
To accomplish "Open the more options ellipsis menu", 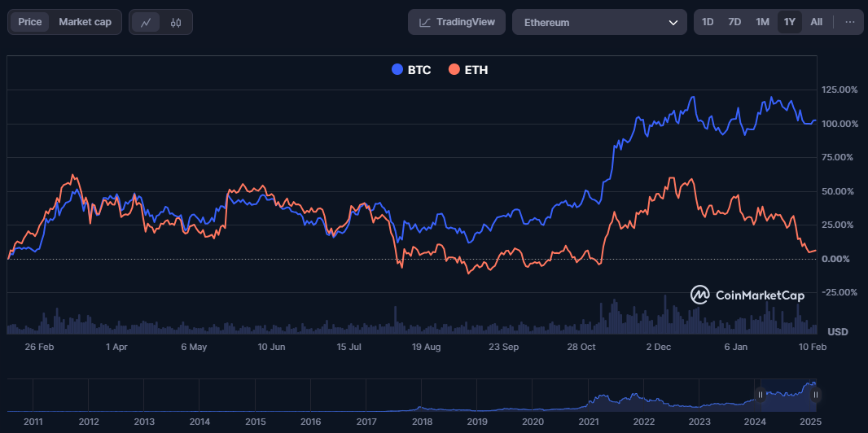I will tap(850, 22).
